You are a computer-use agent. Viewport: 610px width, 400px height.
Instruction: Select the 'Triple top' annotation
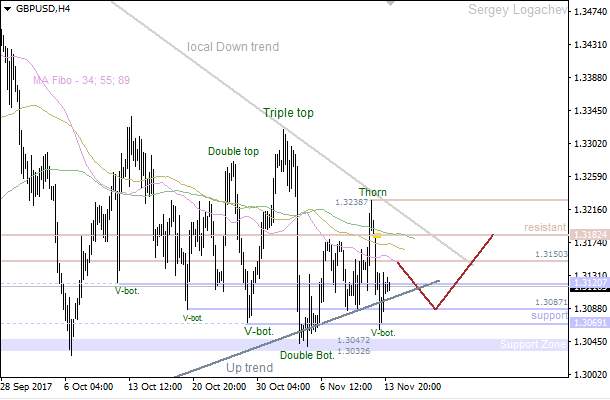pyautogui.click(x=288, y=113)
